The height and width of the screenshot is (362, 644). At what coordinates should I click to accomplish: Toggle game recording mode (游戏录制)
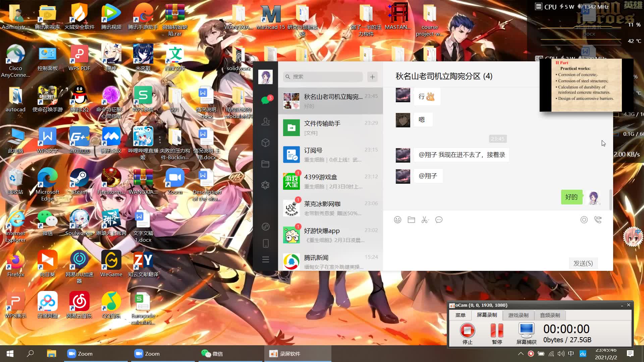pyautogui.click(x=518, y=315)
